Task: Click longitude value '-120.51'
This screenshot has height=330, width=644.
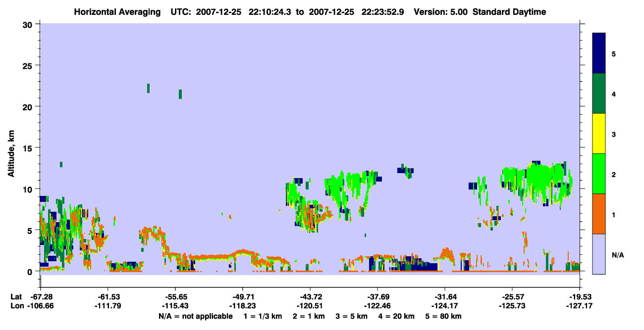Action: click(310, 306)
